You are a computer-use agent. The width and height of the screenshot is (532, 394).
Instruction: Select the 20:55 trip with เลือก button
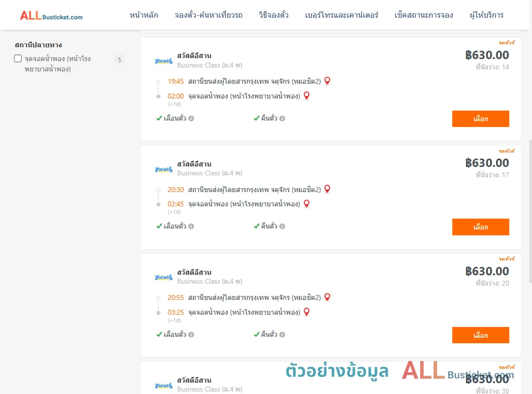pyautogui.click(x=480, y=335)
